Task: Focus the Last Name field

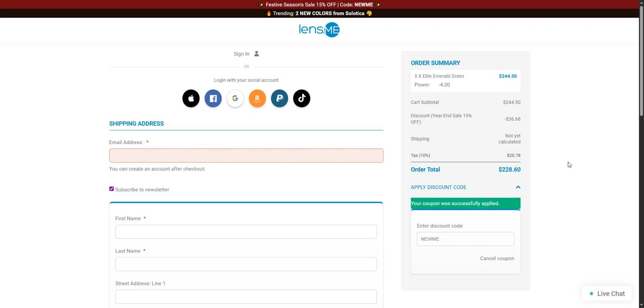Action: 246,264
